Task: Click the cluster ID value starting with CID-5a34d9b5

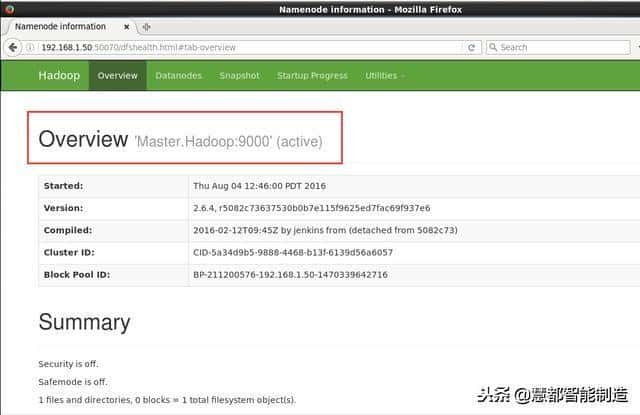Action: coord(293,253)
